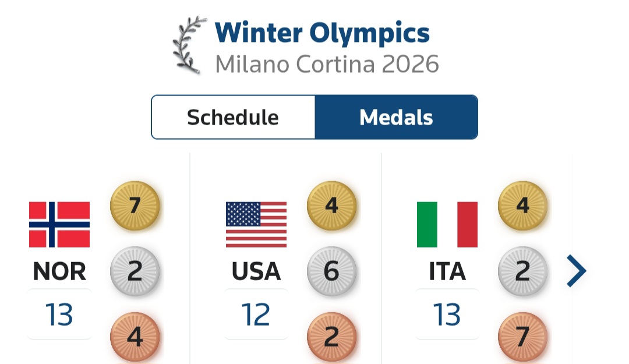Click Norway's gold medal showing 7

(x=135, y=206)
